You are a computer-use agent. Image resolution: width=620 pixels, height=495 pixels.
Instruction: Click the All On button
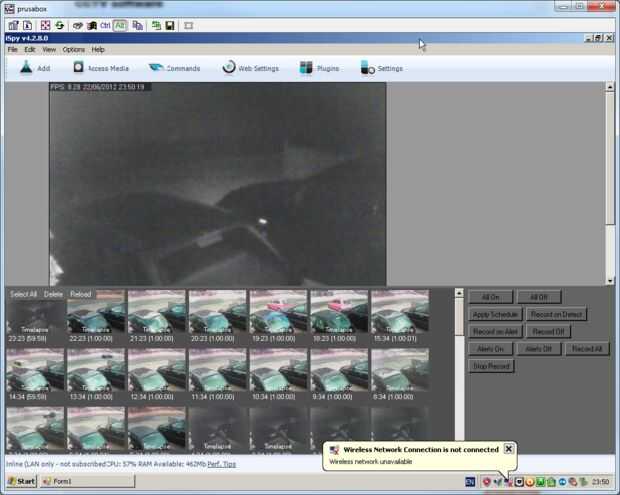[x=491, y=297]
